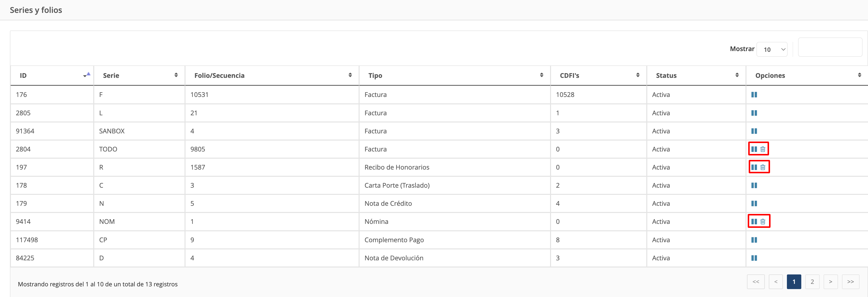Pause the TODO series

pyautogui.click(x=754, y=149)
